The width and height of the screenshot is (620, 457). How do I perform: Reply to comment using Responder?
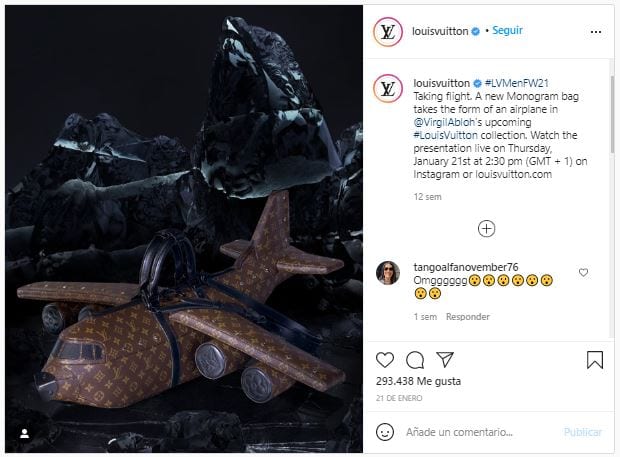click(x=467, y=317)
